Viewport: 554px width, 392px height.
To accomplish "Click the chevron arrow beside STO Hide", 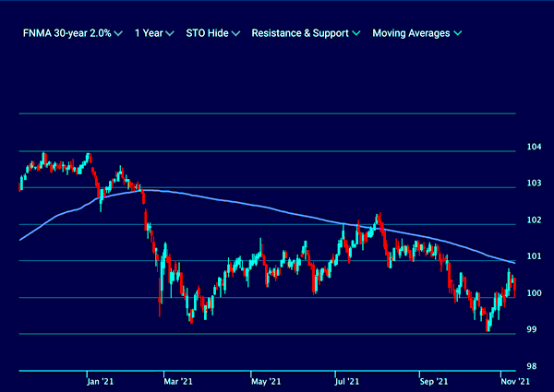I will click(235, 33).
